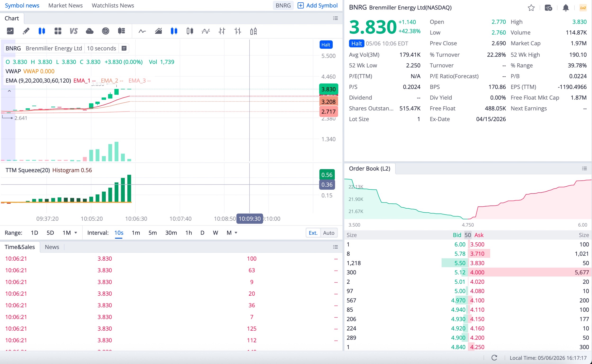The width and height of the screenshot is (592, 364).
Task: Expand the M interval dropdown arrow
Action: tap(236, 233)
